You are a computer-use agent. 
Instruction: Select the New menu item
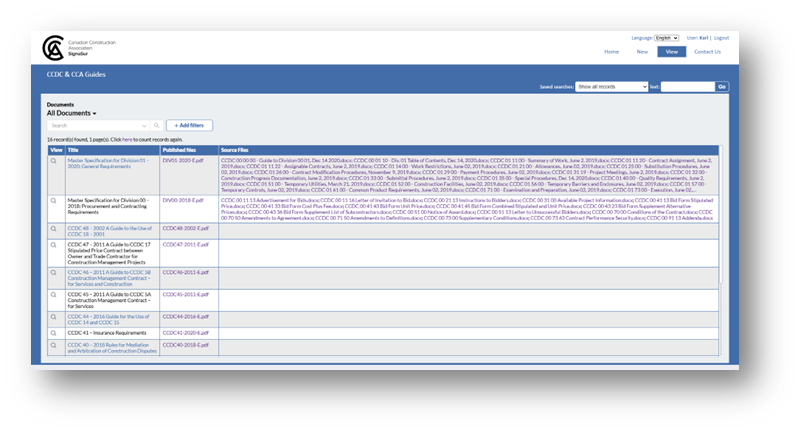(x=642, y=51)
